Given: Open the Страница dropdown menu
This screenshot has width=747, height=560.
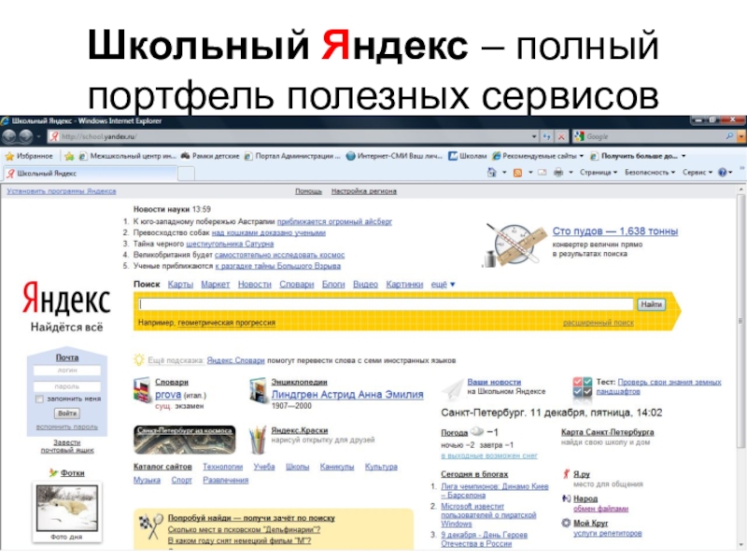Looking at the screenshot, I should click(599, 173).
